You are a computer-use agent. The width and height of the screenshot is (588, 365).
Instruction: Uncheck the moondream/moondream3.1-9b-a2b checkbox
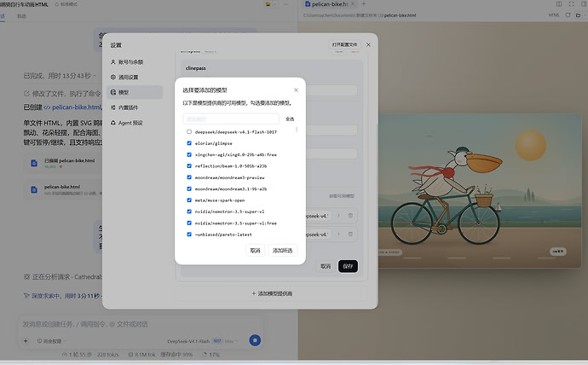(x=189, y=188)
